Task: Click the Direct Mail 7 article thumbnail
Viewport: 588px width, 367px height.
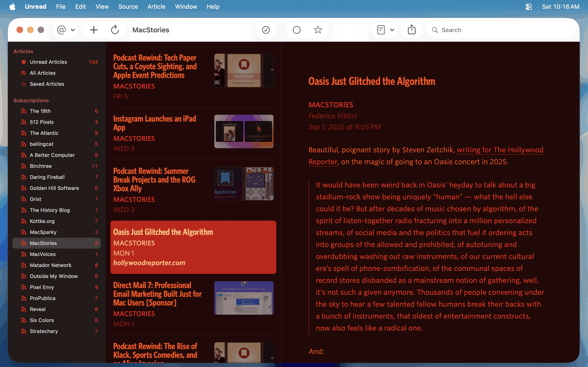Action: coord(244,298)
